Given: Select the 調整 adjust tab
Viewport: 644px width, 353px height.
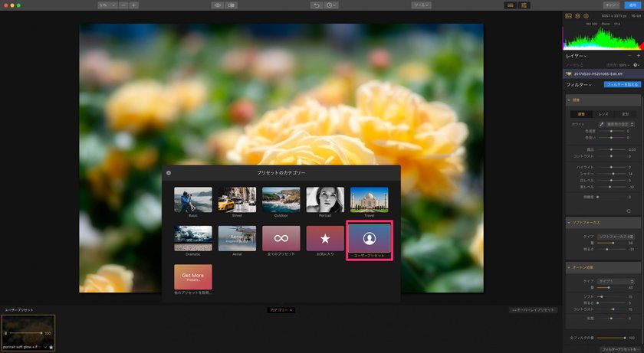Looking at the screenshot, I should pyautogui.click(x=582, y=114).
